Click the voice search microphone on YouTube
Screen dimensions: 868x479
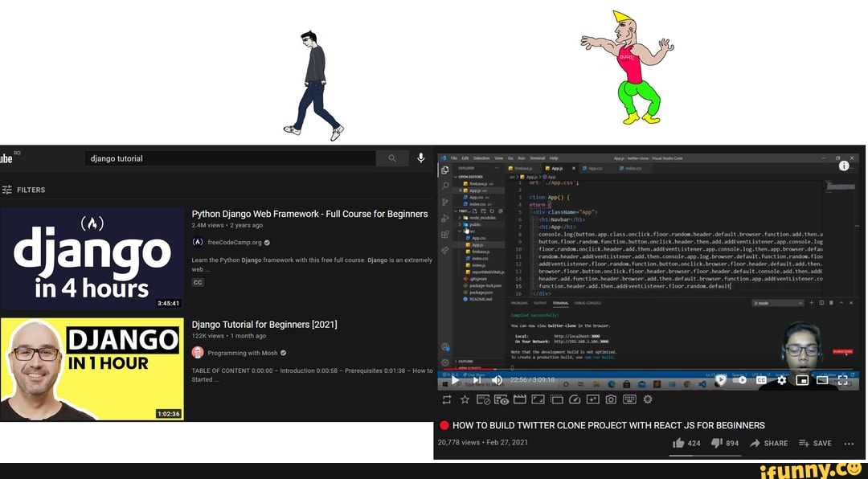point(420,158)
